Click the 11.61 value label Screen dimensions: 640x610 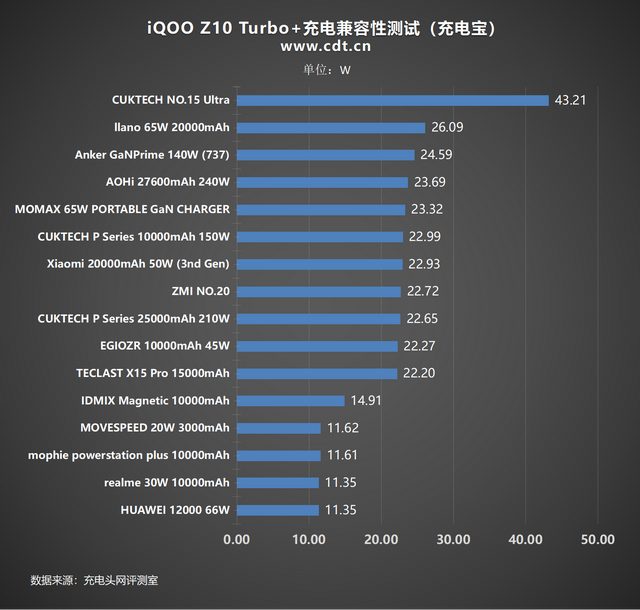(342, 456)
